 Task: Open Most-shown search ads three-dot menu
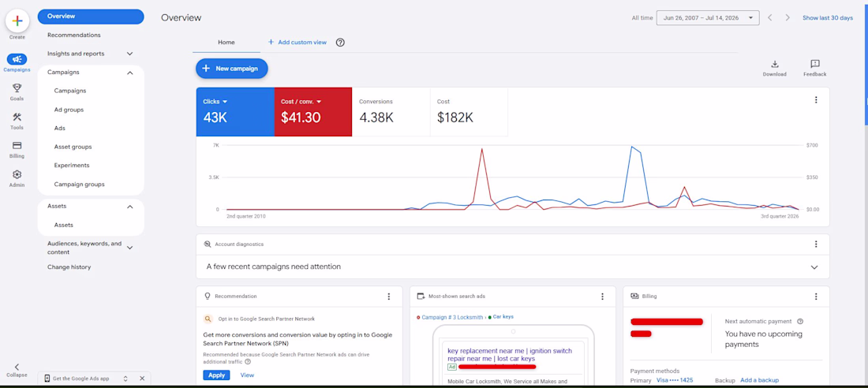point(602,296)
